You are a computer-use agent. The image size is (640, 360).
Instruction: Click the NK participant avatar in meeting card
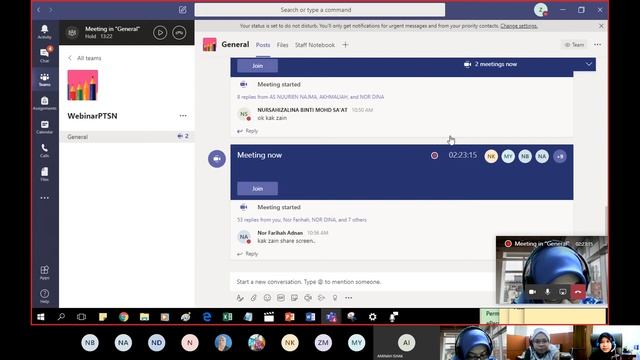[491, 156]
